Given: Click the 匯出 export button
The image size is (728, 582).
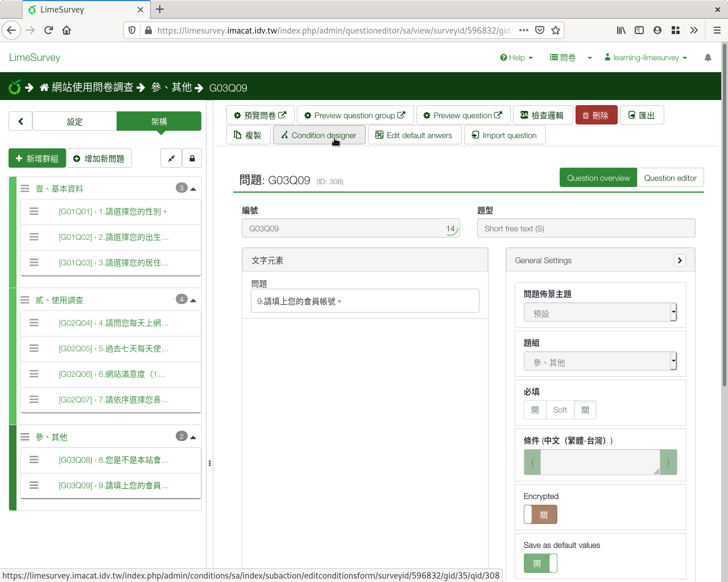Looking at the screenshot, I should 642,115.
